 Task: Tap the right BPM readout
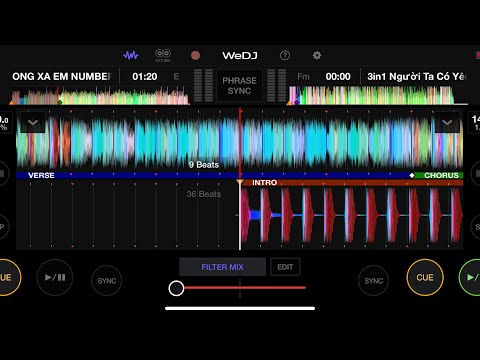tap(475, 122)
